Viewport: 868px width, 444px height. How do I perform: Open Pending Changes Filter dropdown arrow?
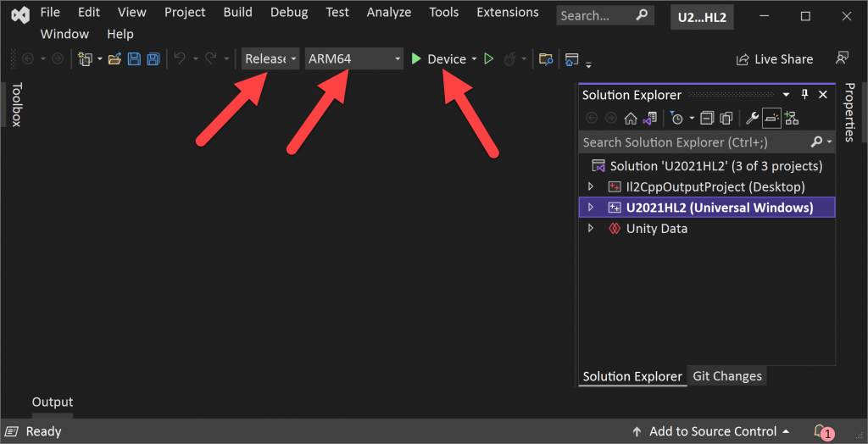[x=692, y=118]
